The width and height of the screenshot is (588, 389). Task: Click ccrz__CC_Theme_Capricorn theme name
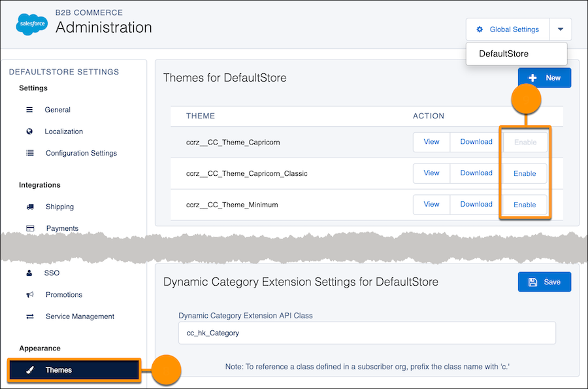(x=233, y=142)
